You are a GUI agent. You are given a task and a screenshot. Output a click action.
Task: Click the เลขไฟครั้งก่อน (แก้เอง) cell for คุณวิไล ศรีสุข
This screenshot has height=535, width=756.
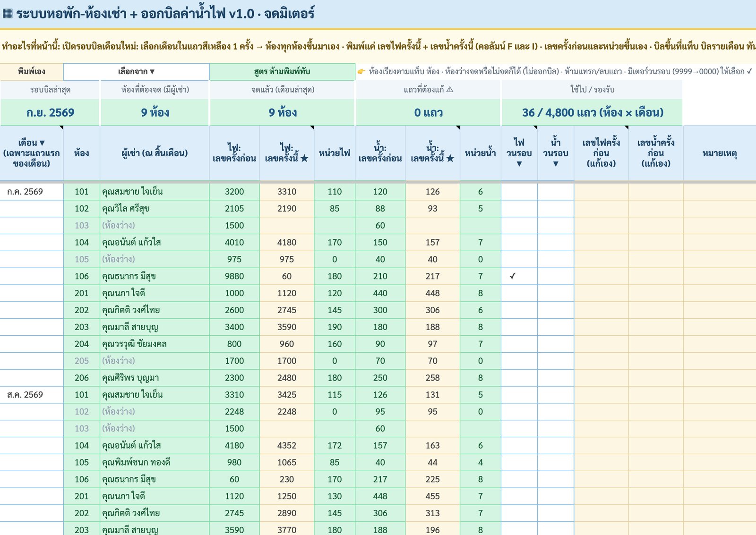click(601, 209)
